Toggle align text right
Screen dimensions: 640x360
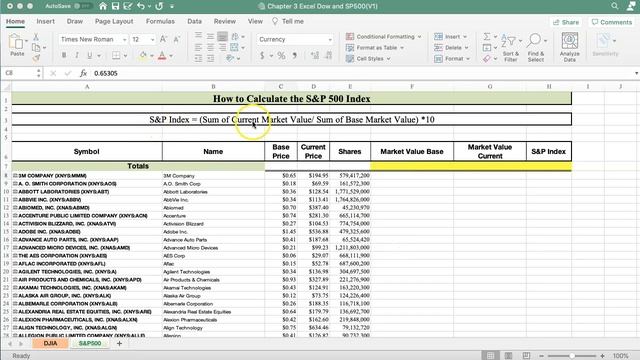tap(222, 47)
